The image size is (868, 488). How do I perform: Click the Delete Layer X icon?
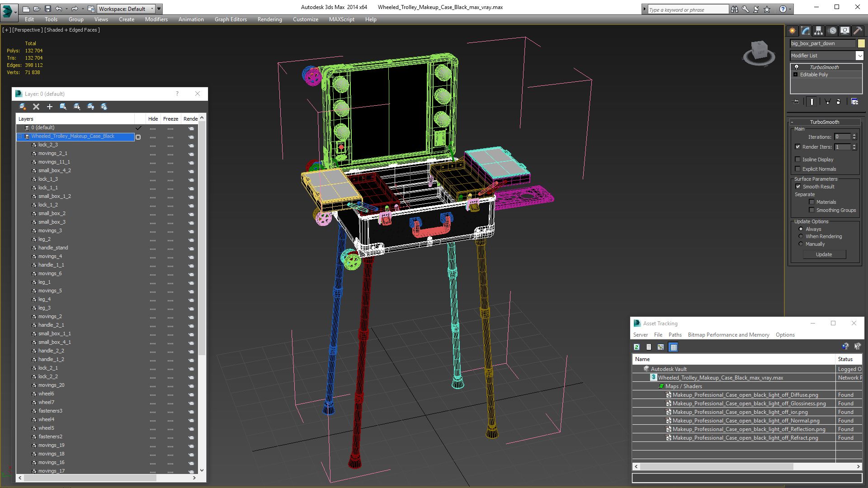point(36,107)
